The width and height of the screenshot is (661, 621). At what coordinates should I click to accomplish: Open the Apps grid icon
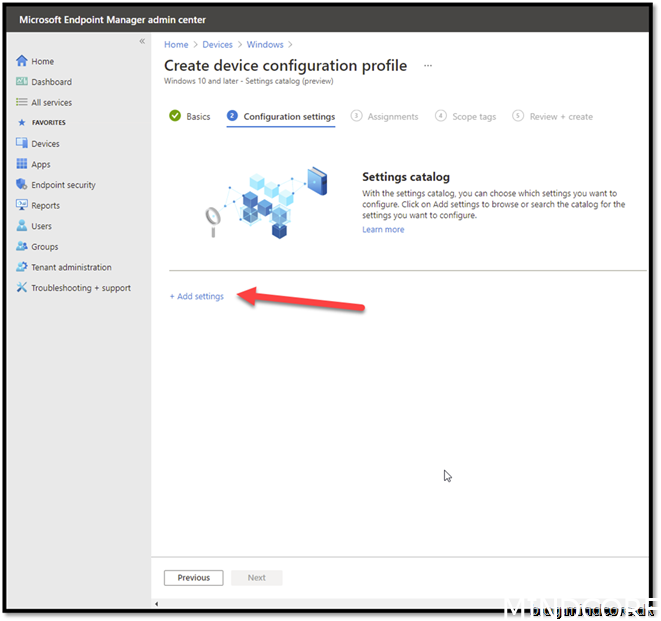pyautogui.click(x=22, y=165)
